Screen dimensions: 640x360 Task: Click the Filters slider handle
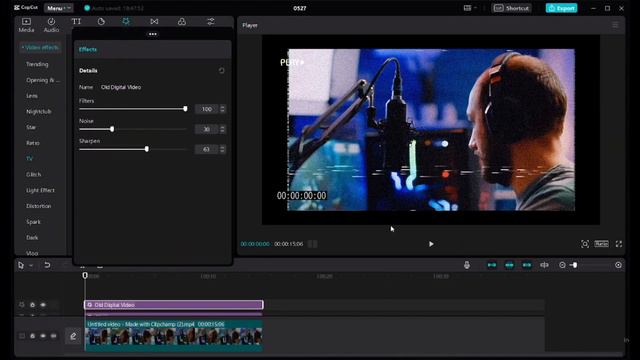click(x=185, y=109)
